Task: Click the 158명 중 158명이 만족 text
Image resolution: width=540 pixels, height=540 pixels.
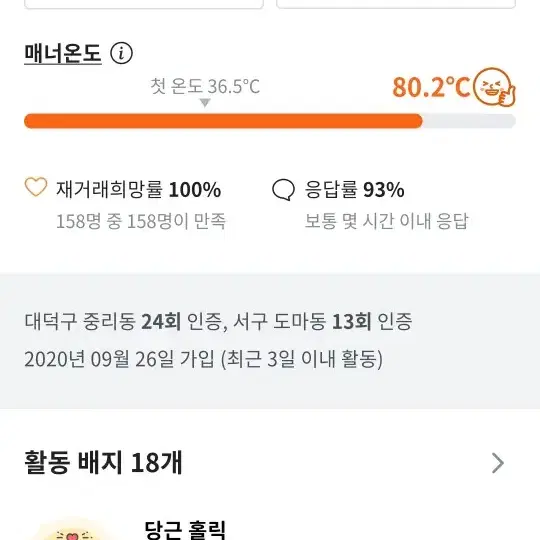Action: coord(141,221)
